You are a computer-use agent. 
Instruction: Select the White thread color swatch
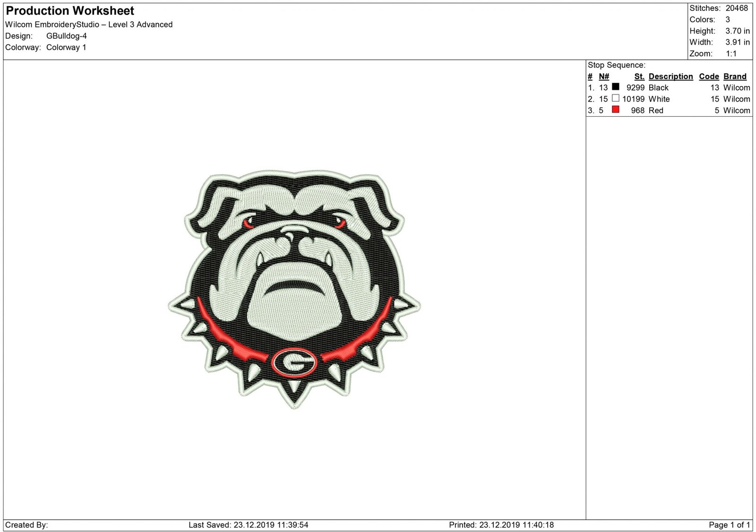coord(616,99)
